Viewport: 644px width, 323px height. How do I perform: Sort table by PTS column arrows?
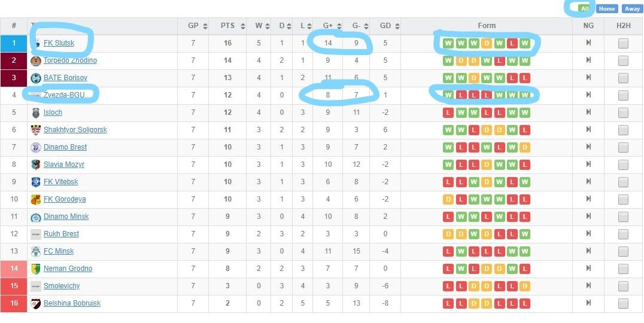click(242, 26)
